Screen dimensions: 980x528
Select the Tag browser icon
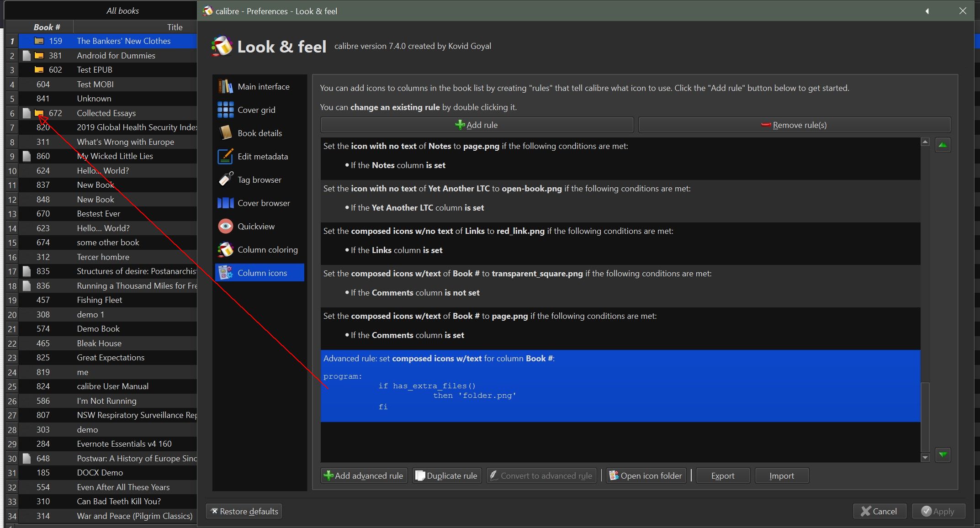point(225,180)
